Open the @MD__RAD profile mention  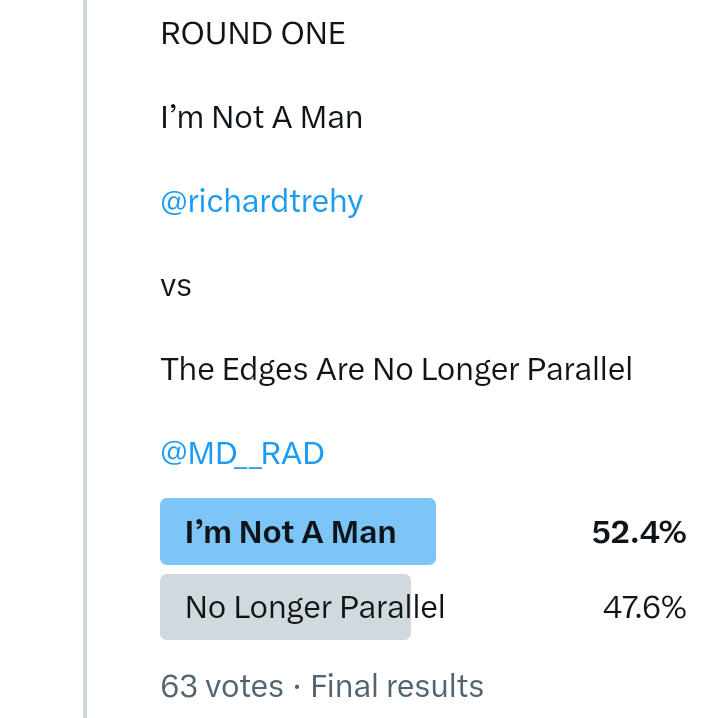(x=242, y=453)
